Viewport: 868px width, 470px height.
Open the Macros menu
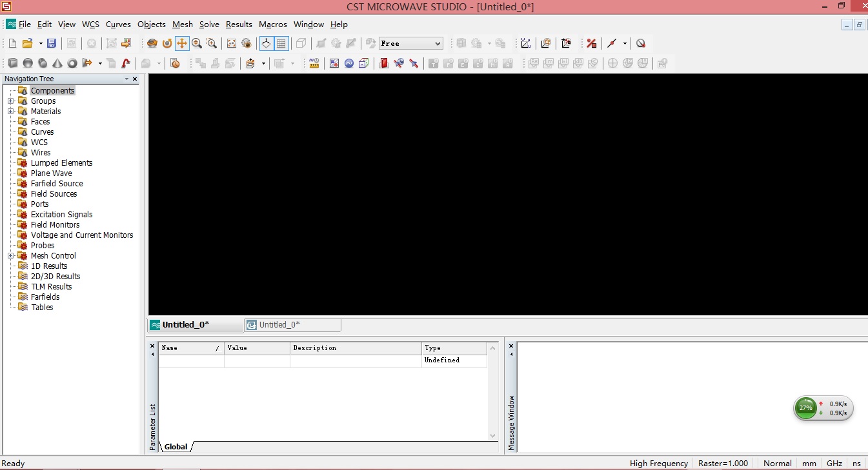pyautogui.click(x=273, y=24)
